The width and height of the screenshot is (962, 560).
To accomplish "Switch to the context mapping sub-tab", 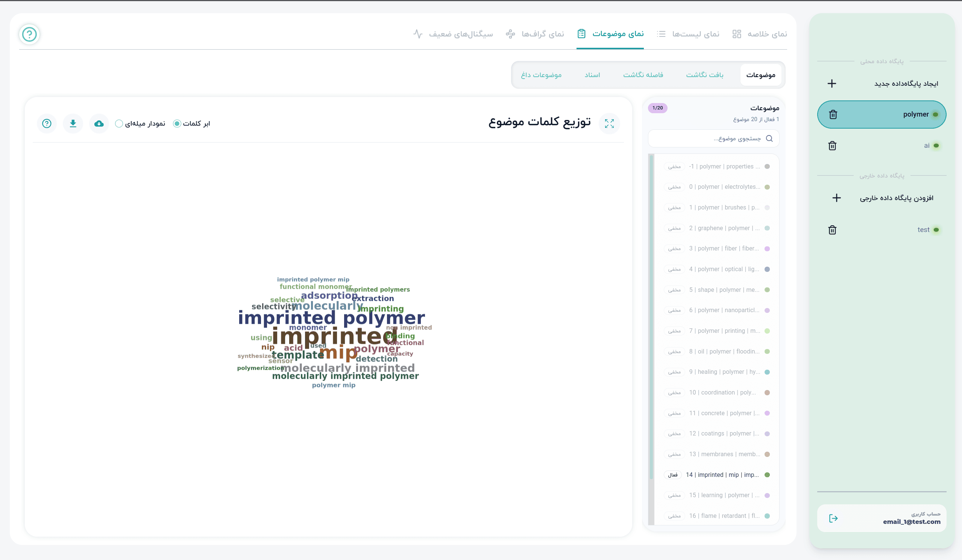I will pyautogui.click(x=704, y=75).
